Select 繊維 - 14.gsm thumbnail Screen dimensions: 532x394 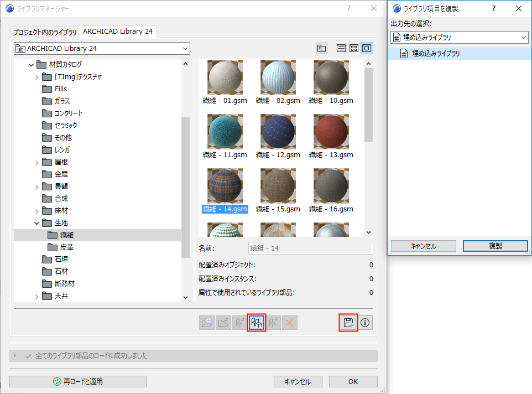coord(225,186)
